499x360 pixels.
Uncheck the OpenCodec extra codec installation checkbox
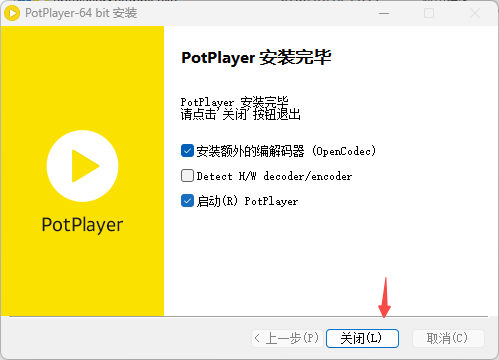pyautogui.click(x=187, y=151)
